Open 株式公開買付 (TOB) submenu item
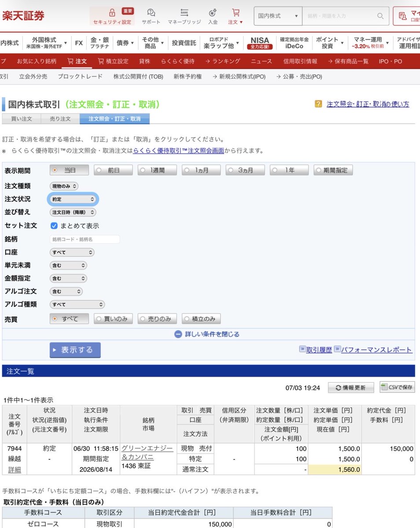 (138, 76)
